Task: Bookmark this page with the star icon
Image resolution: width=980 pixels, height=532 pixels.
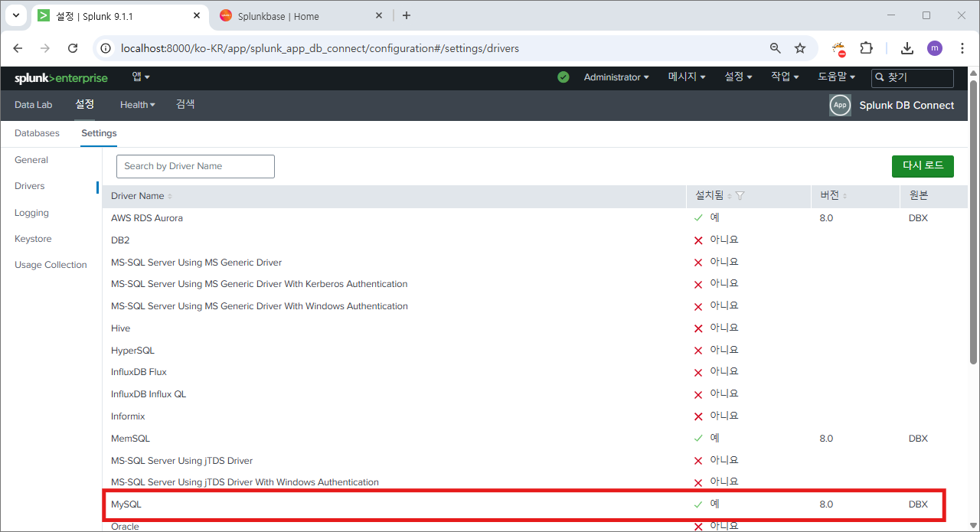Action: pyautogui.click(x=800, y=48)
